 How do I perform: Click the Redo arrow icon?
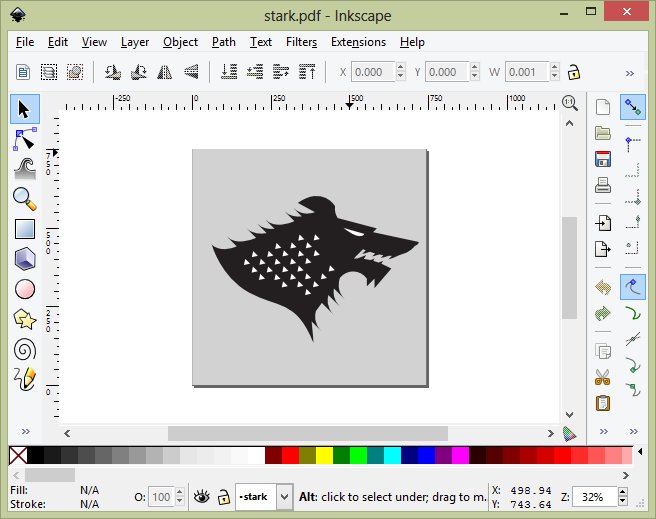coord(603,313)
